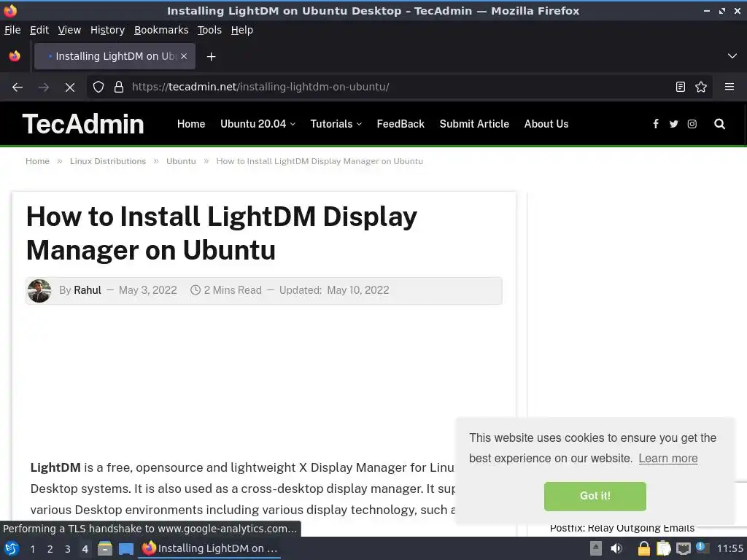Switch to workspace 1
The width and height of the screenshot is (747, 560).
coord(32,549)
